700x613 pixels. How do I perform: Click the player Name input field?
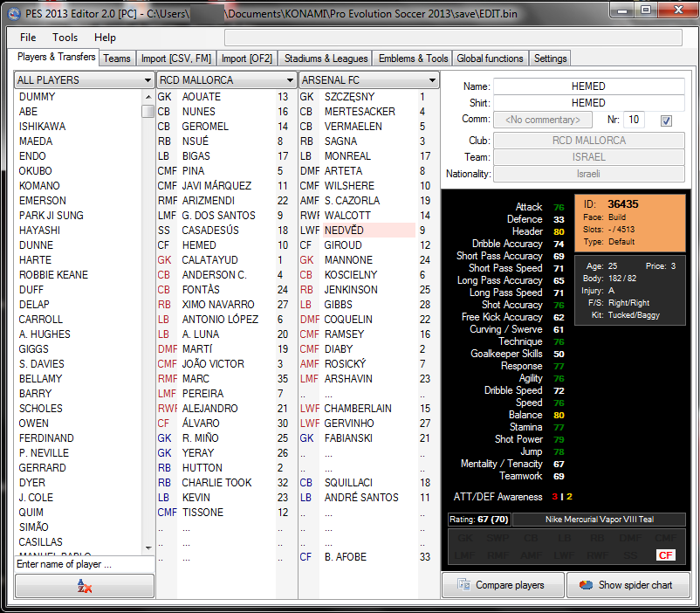tap(589, 86)
